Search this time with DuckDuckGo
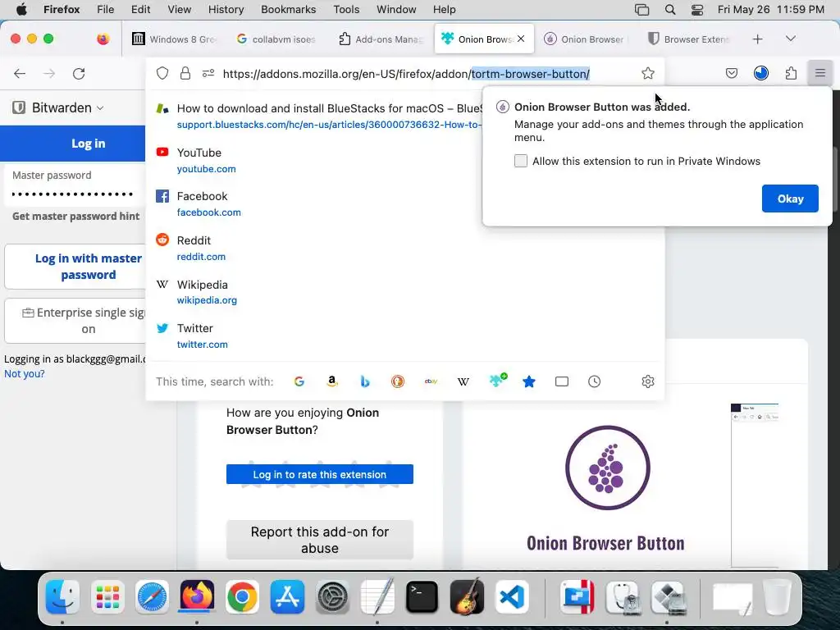The image size is (840, 630). point(398,381)
